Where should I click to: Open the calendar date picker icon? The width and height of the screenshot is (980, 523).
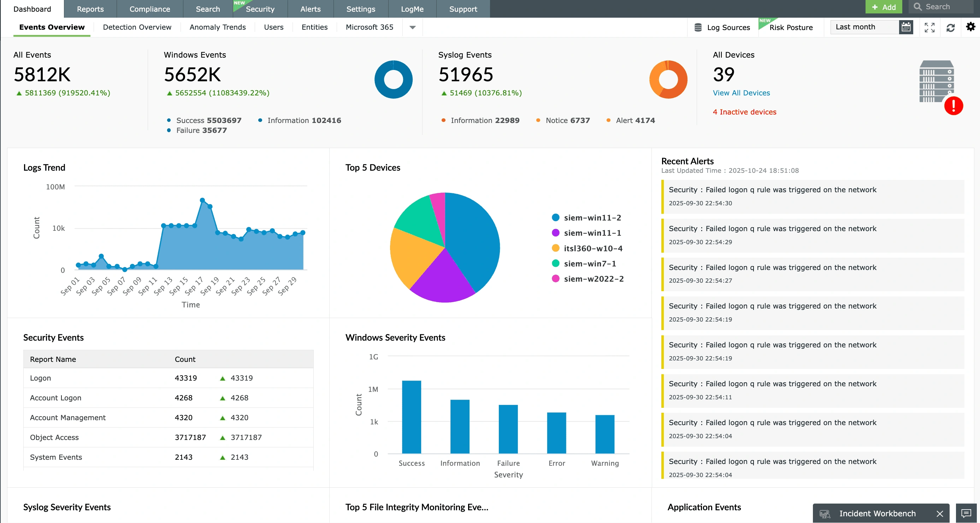905,27
